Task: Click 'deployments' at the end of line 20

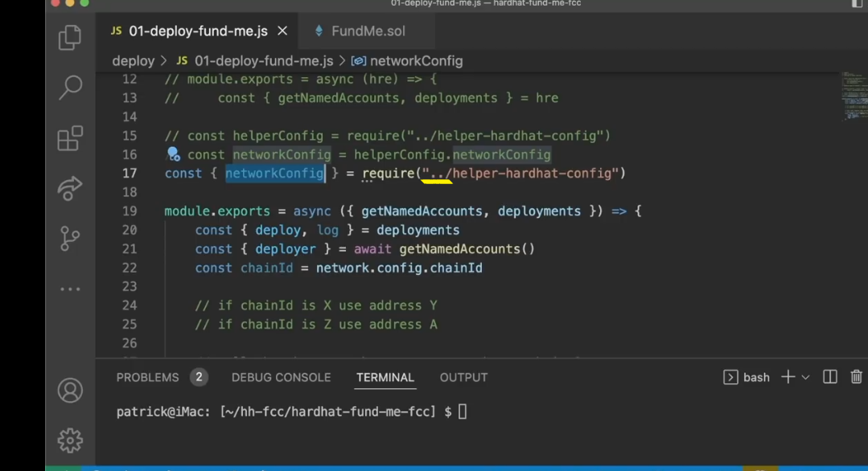Action: click(418, 230)
